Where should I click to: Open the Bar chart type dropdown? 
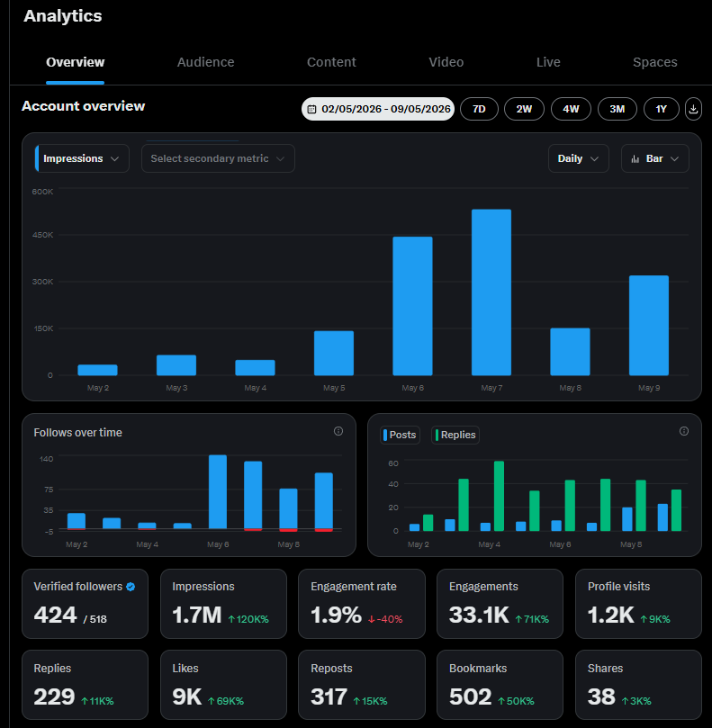tap(655, 158)
